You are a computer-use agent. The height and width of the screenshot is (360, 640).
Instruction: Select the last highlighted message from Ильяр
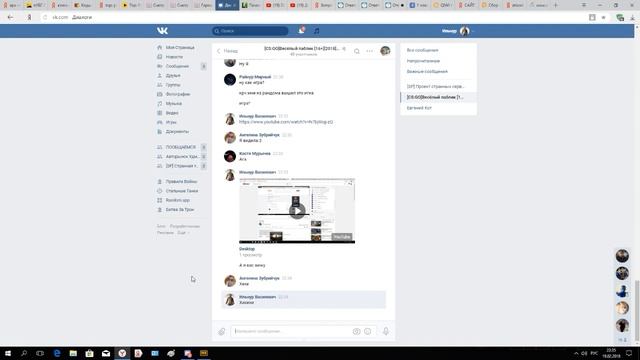click(x=304, y=300)
